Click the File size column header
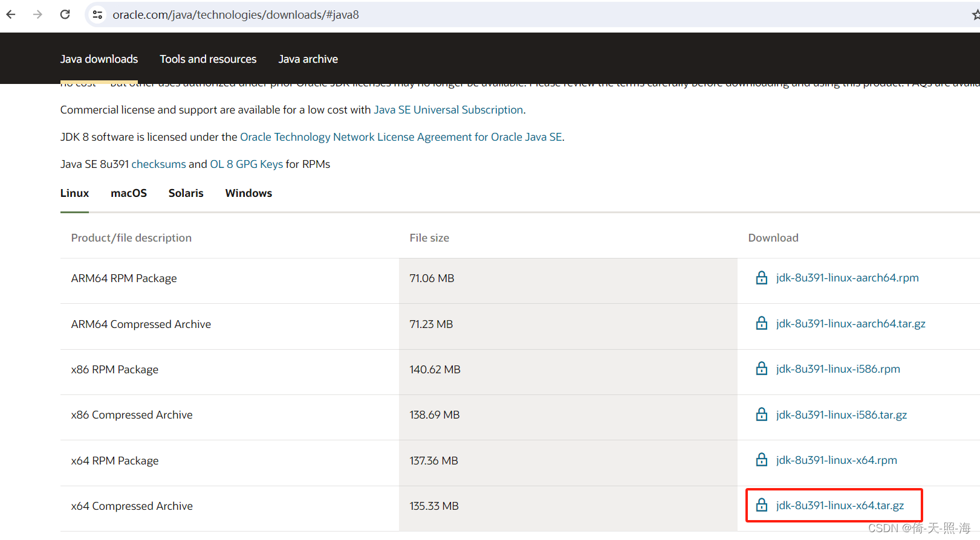 [429, 238]
